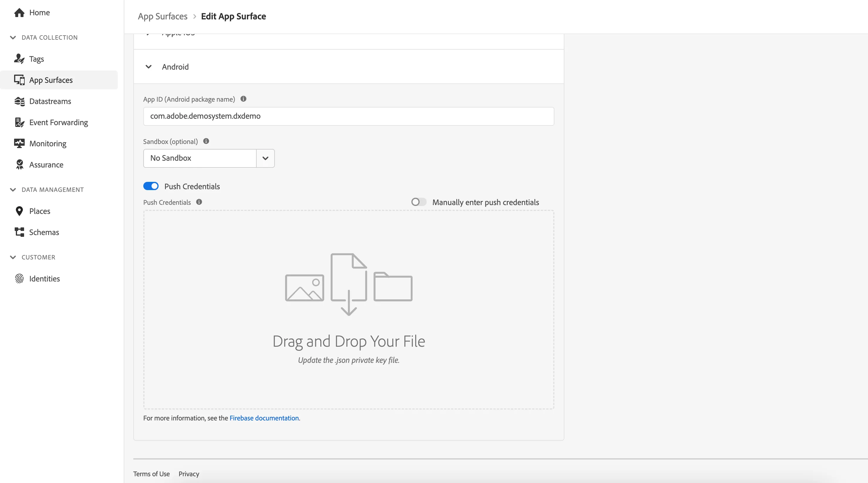Open the Tags menu item
The width and height of the screenshot is (868, 483).
36,59
